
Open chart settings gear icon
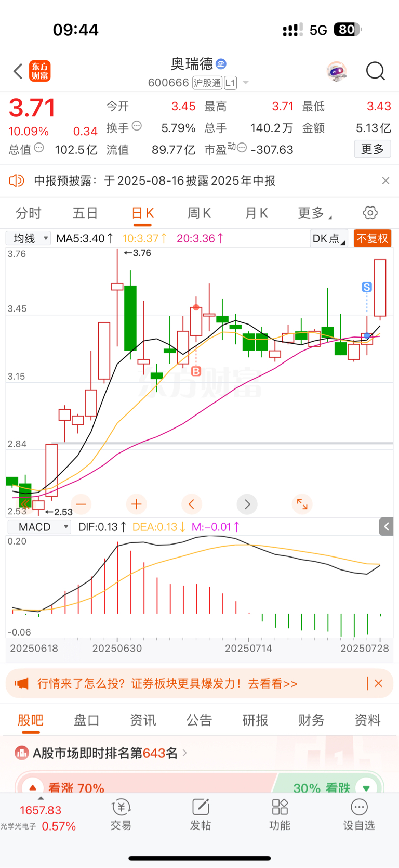coord(370,213)
